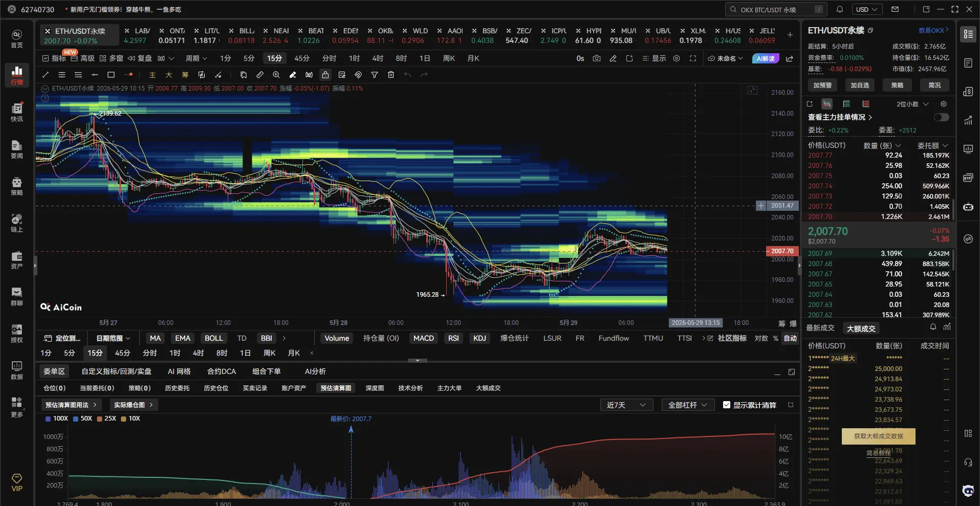This screenshot has width=980, height=506.
Task: Click the 10X leverage legend color swatch
Action: [124, 419]
